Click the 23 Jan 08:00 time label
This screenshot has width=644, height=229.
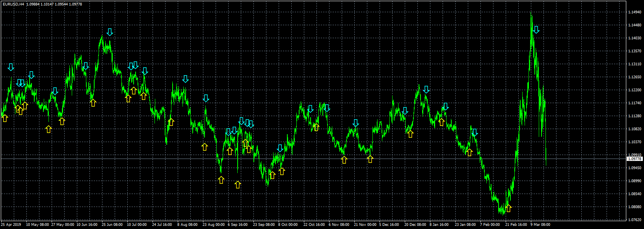coord(465,225)
